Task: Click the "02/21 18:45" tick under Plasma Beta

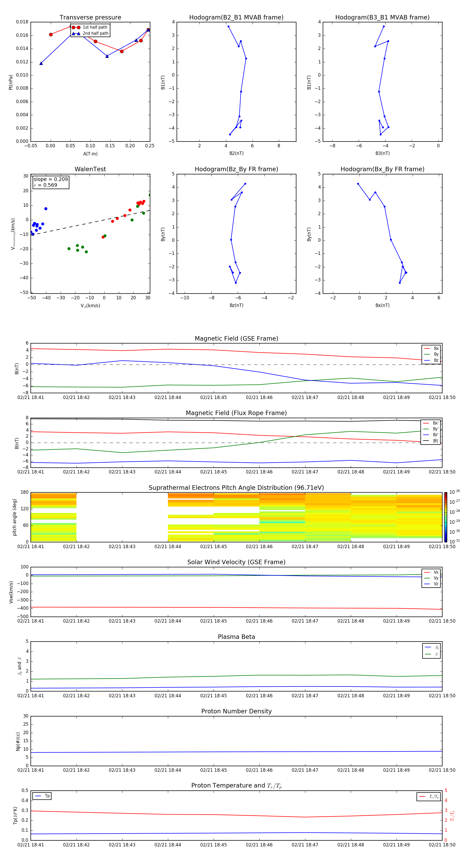Action: 213,695
